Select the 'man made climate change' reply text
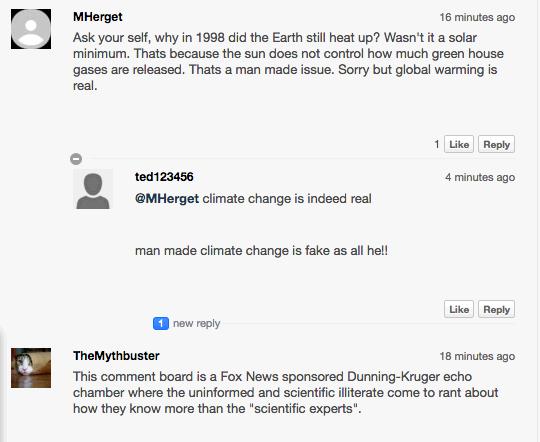This screenshot has width=540, height=442. tap(261, 250)
